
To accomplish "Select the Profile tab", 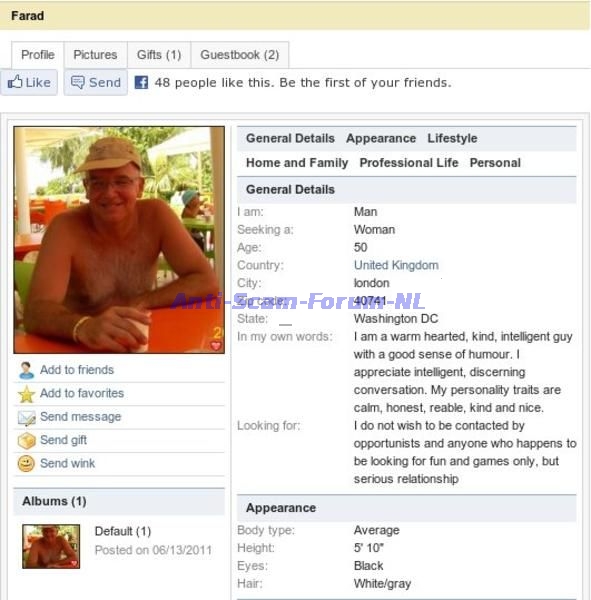I will (x=38, y=55).
